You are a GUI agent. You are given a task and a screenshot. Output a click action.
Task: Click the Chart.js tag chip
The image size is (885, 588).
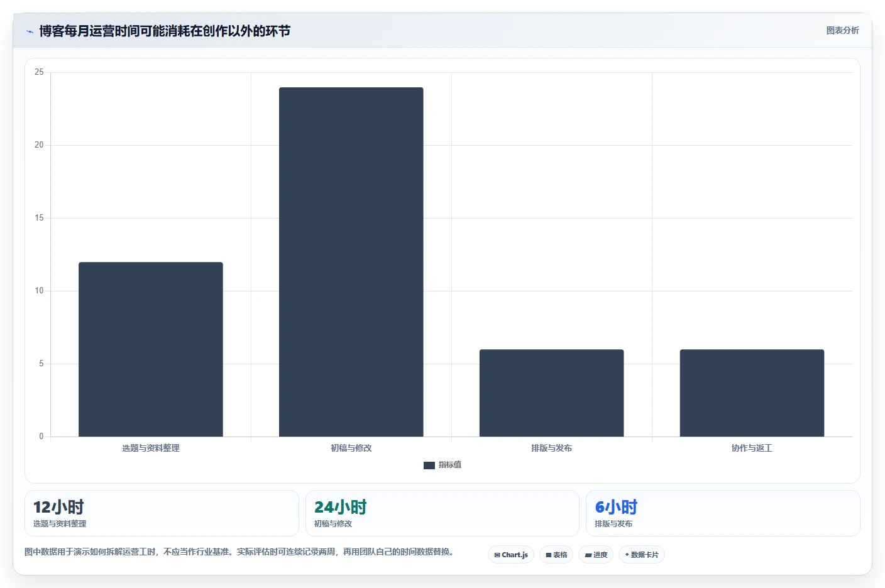click(x=511, y=555)
